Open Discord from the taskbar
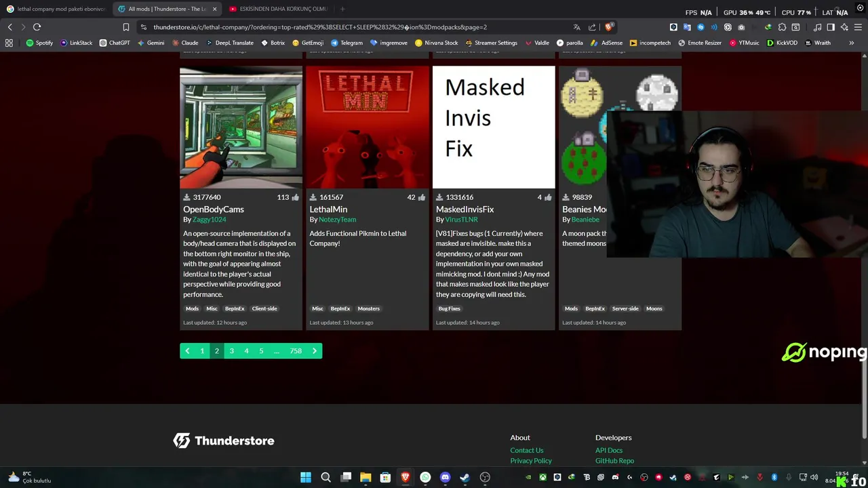The image size is (868, 488). click(445, 477)
